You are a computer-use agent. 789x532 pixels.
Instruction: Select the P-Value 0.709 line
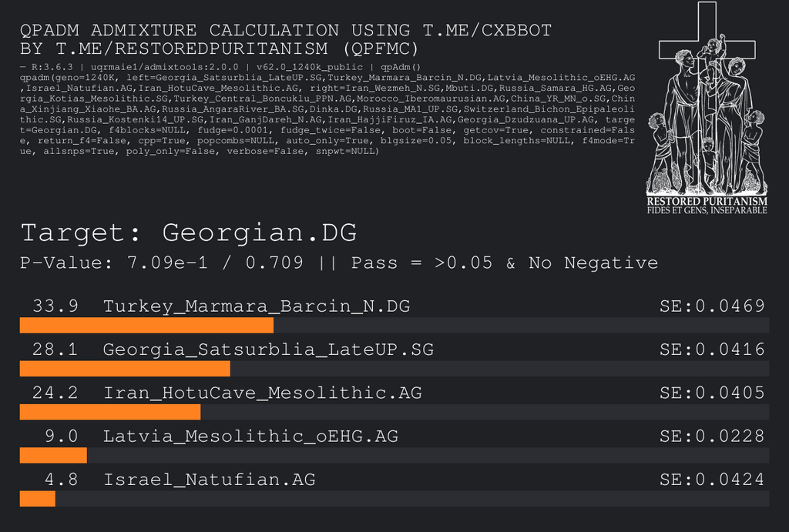(339, 263)
